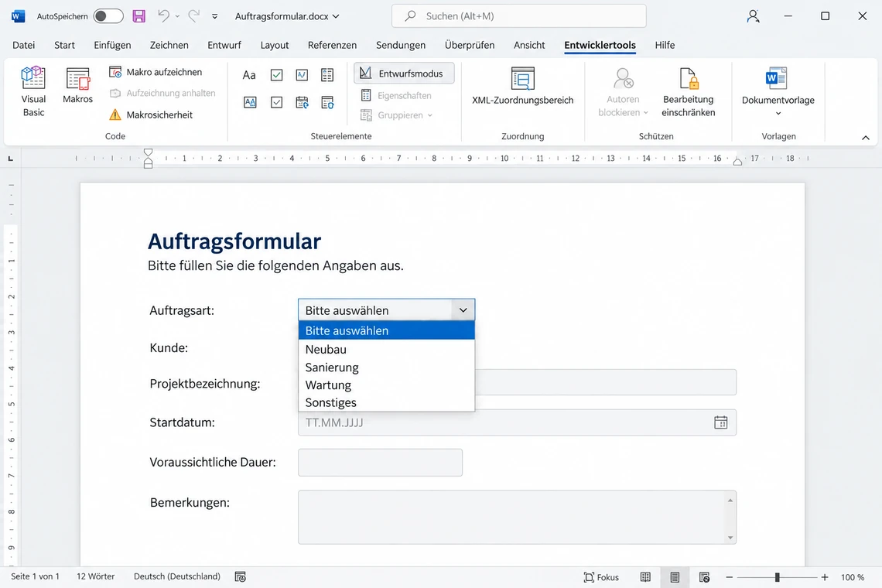Collapse the ribbon with the chevron
882x588 pixels.
click(865, 137)
